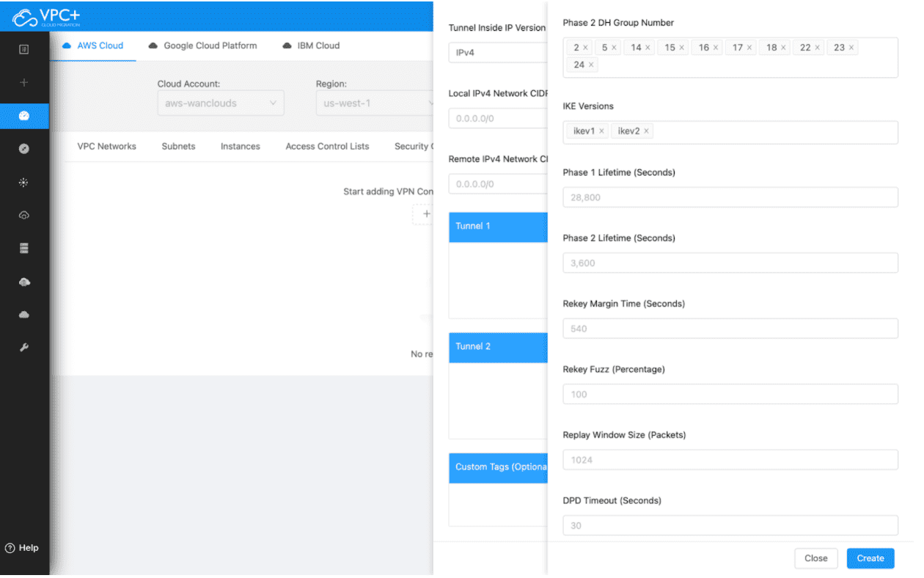The image size is (924, 578).
Task: Remove DH group 23 tag
Action: click(x=851, y=48)
